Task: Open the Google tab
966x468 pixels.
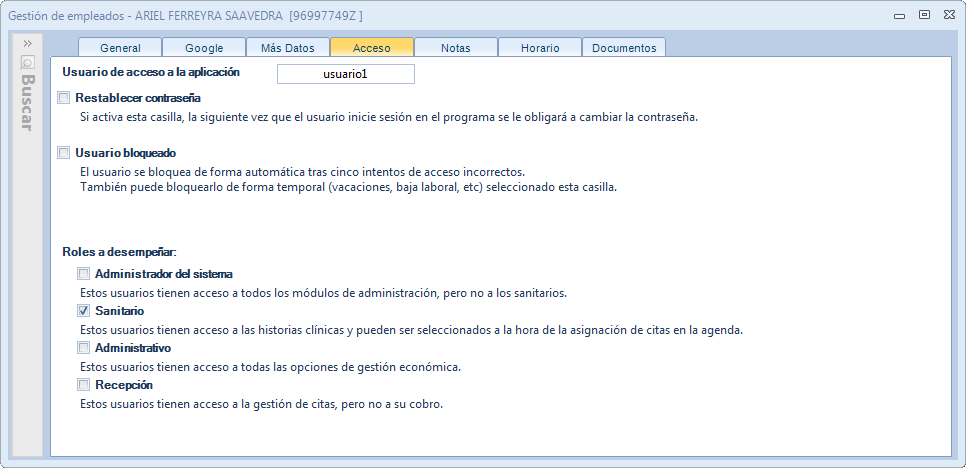Action: 204,48
